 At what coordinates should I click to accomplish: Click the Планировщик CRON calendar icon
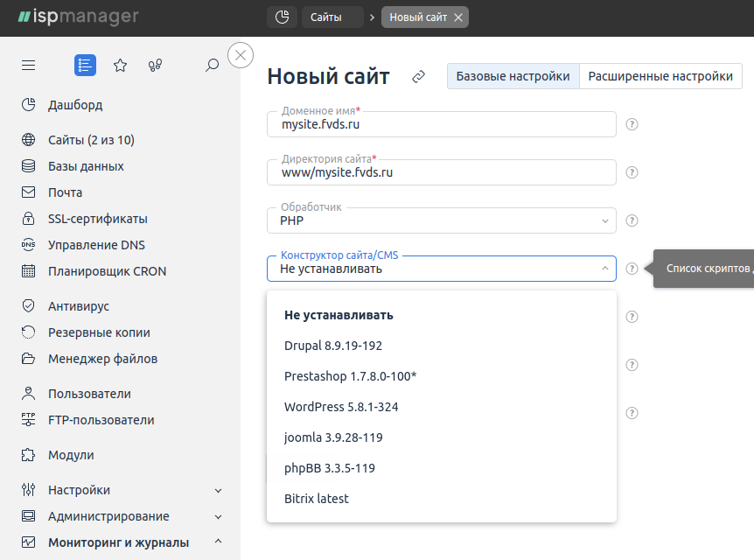[x=28, y=271]
